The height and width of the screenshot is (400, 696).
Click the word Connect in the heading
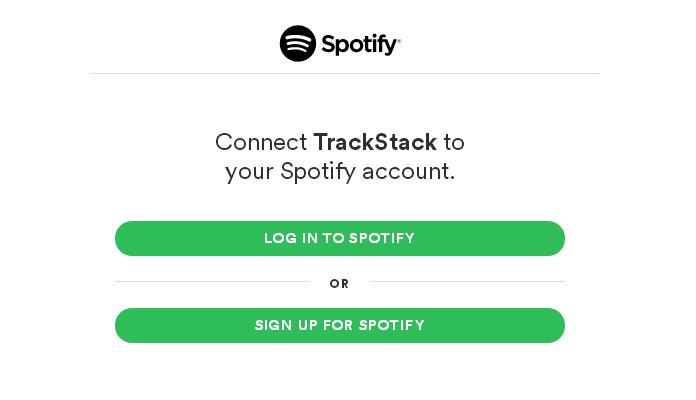261,142
